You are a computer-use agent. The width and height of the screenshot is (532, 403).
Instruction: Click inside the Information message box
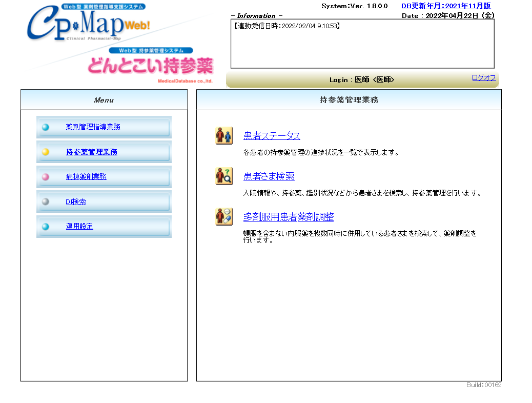click(x=362, y=46)
